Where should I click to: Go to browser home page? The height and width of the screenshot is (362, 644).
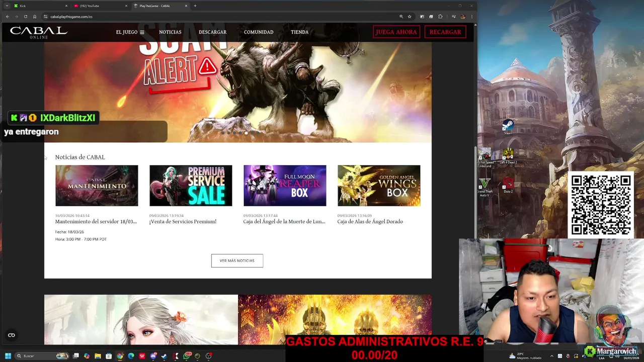pos(35,17)
